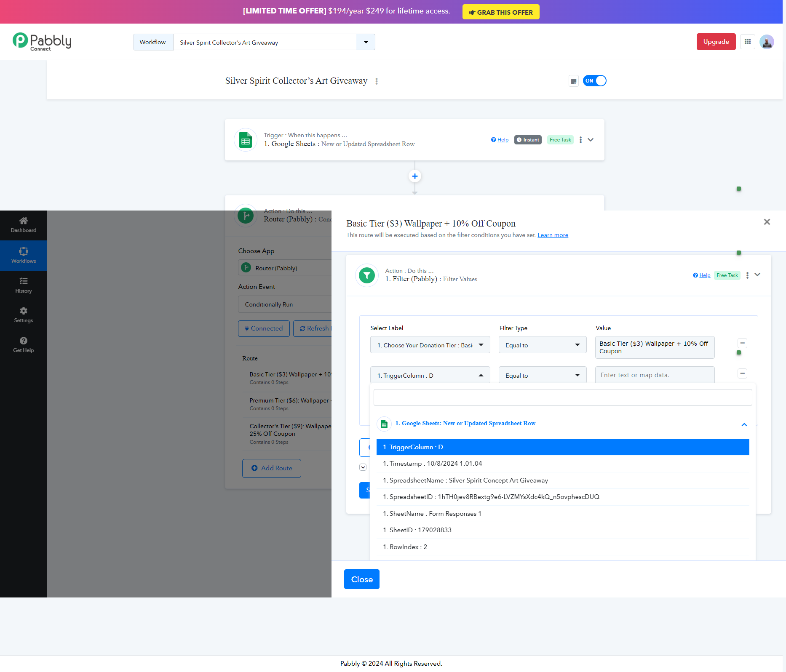
Task: Open Help link on Filter step
Action: (702, 275)
